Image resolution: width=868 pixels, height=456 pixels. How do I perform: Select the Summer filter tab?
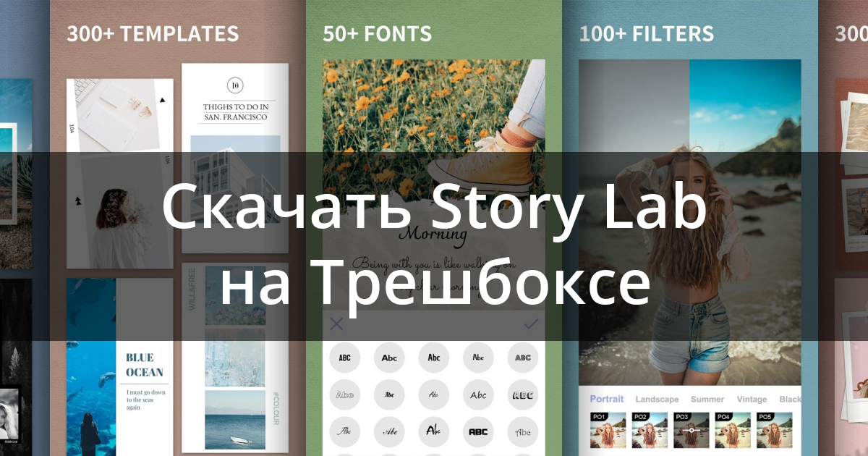pos(707,399)
